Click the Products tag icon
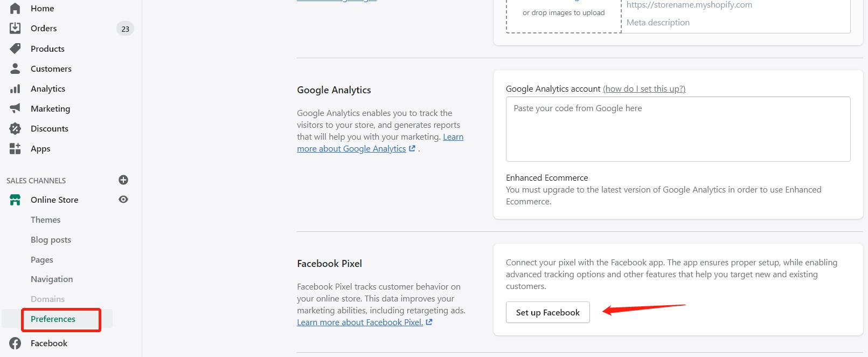This screenshot has height=357, width=868. tap(15, 49)
